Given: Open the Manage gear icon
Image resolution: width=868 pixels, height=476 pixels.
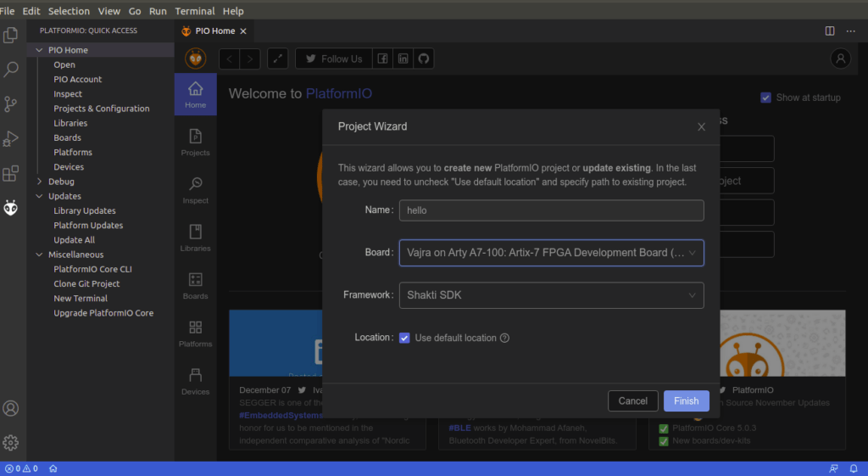Looking at the screenshot, I should 10,443.
